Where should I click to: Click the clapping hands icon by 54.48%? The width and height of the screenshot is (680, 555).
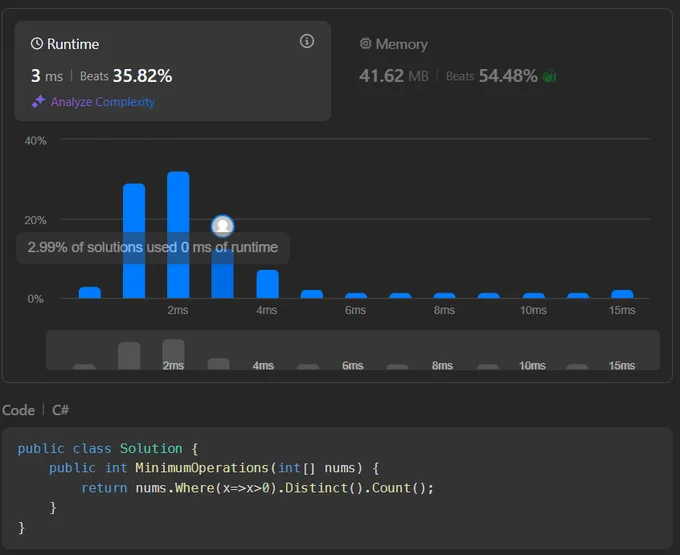point(549,76)
